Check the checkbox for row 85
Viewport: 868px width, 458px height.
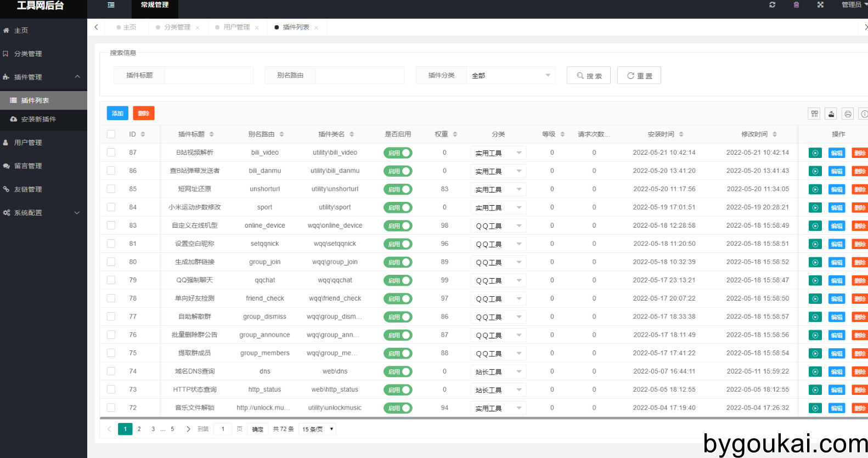pyautogui.click(x=111, y=189)
